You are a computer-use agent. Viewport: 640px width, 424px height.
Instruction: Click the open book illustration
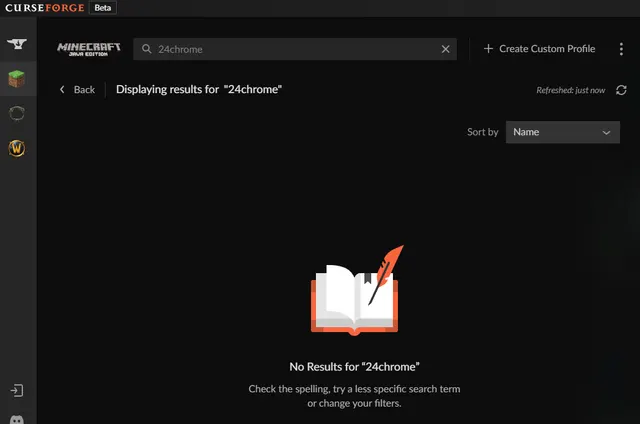coord(355,292)
